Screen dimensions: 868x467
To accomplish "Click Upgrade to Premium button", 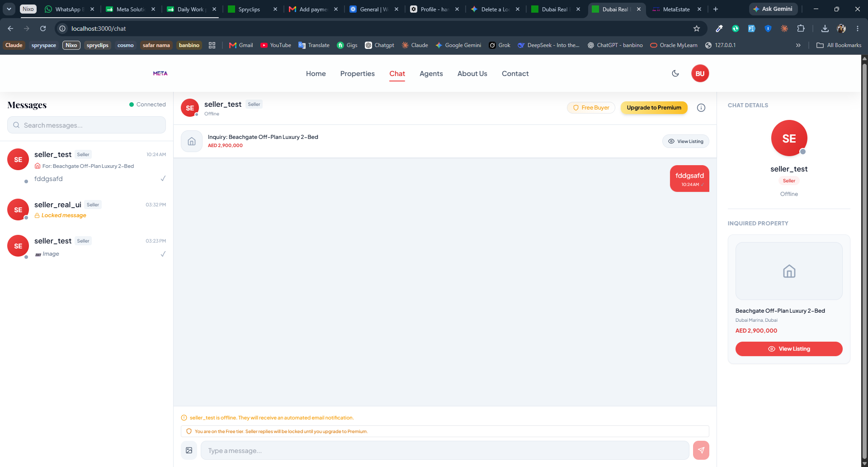I will (x=654, y=108).
